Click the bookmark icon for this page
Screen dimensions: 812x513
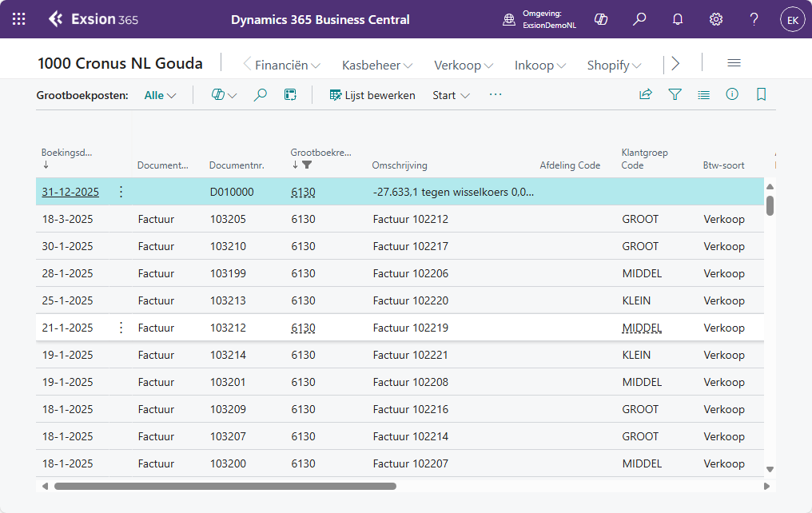761,94
